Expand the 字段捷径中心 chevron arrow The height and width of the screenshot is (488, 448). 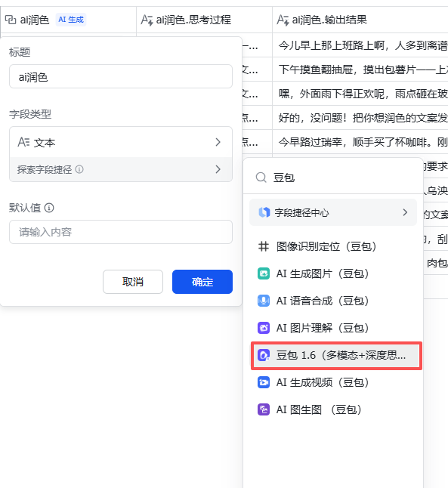tap(405, 212)
